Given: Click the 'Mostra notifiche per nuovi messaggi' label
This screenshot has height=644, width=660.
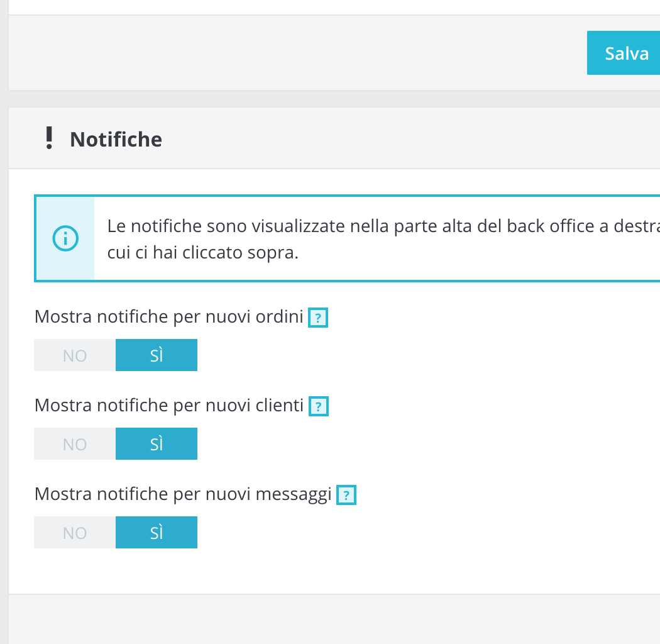Looking at the screenshot, I should click(x=183, y=494).
